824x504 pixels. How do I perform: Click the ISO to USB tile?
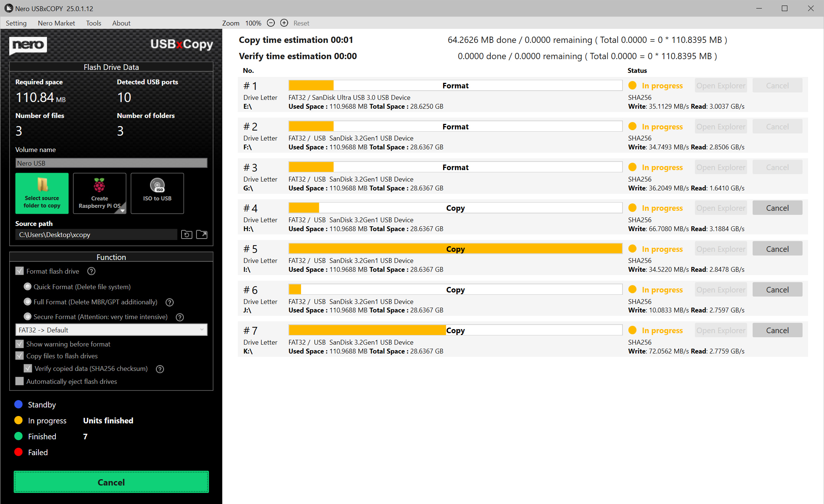coord(157,193)
